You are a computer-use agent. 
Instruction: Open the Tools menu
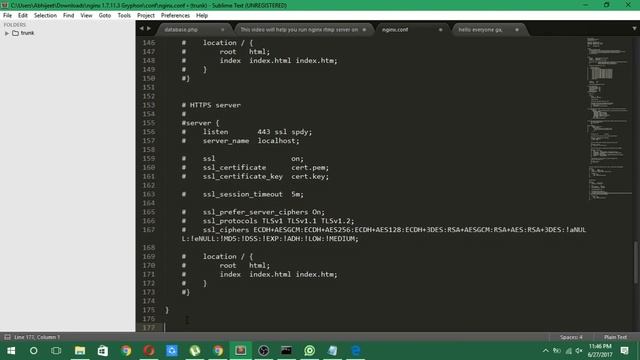coord(124,16)
